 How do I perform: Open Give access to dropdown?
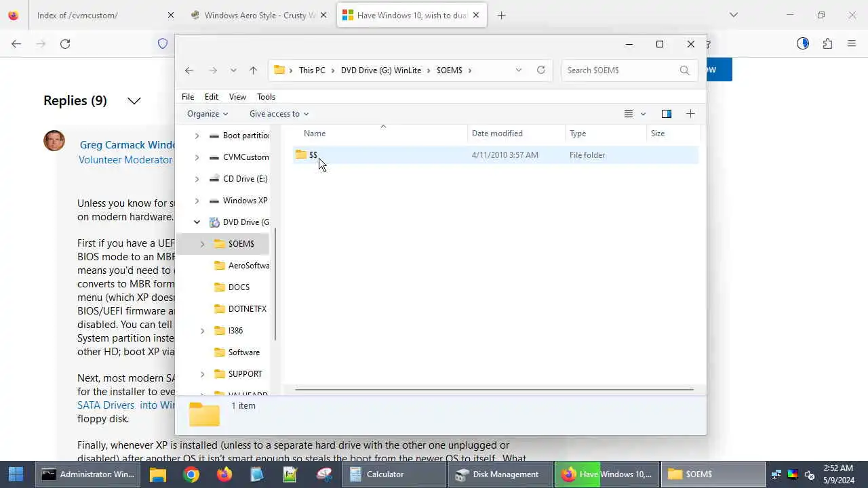279,114
